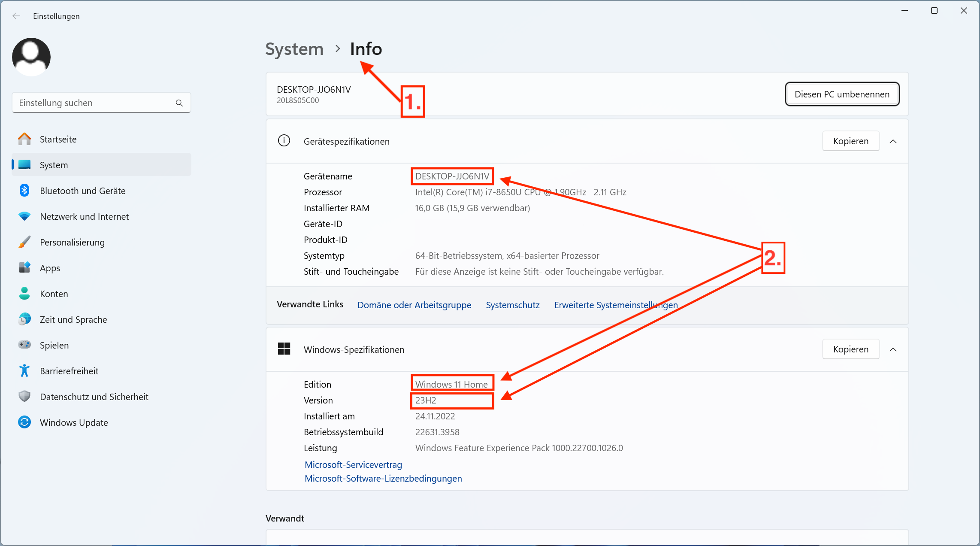Click the Gerätespezifikationen header title
Screen dimensions: 980x546
(x=347, y=141)
